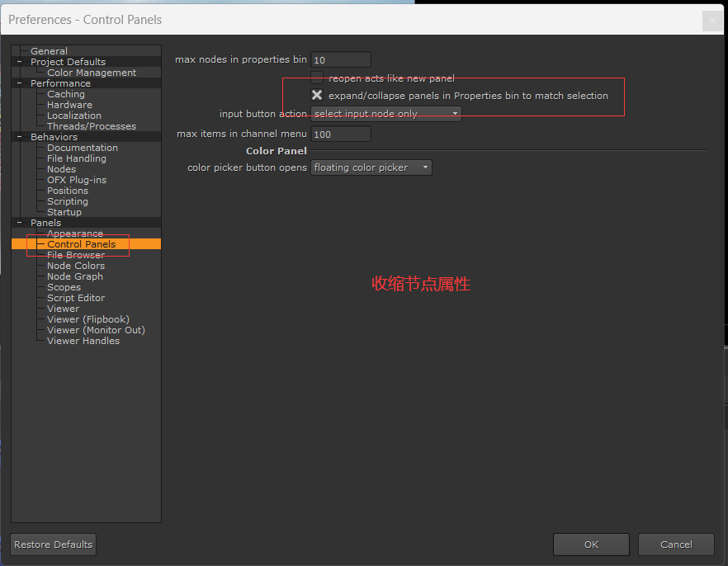The image size is (728, 566).
Task: Uncheck expand/collapse panels to match selection
Action: 317,95
